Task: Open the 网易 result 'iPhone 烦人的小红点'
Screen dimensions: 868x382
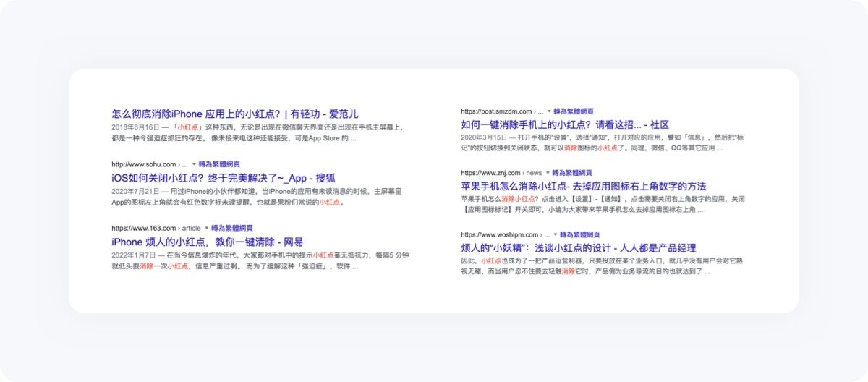Action: pos(208,242)
